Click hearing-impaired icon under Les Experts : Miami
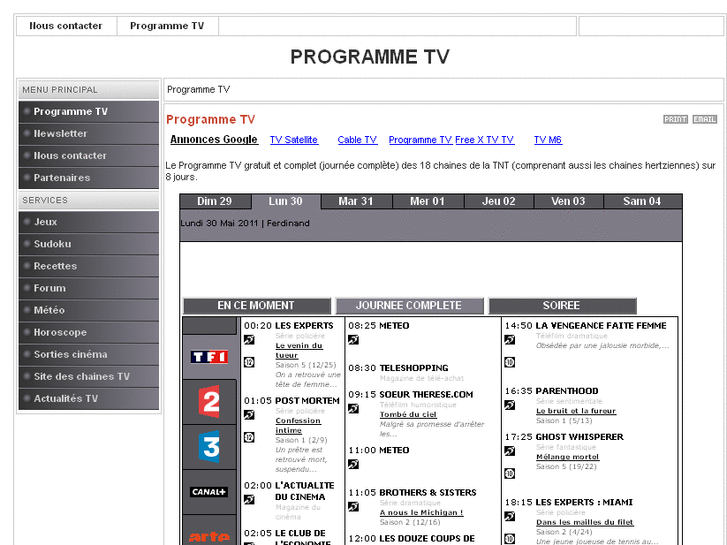 510,516
